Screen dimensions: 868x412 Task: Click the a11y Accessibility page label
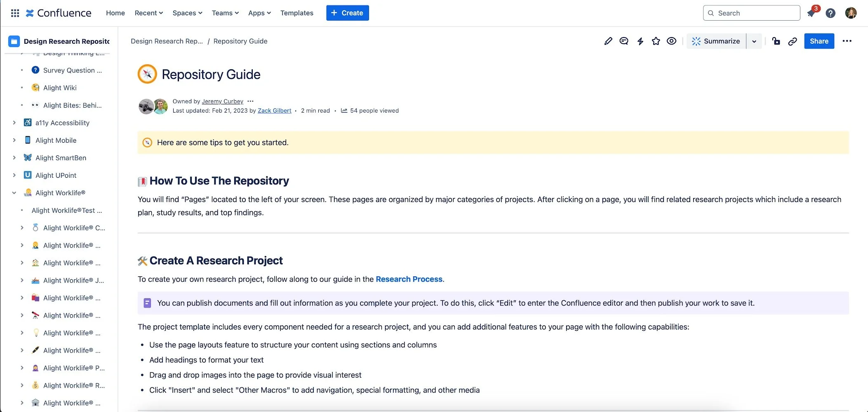click(62, 123)
